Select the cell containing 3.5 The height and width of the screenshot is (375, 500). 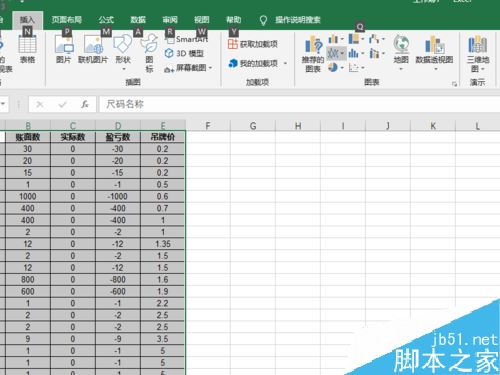tap(163, 339)
